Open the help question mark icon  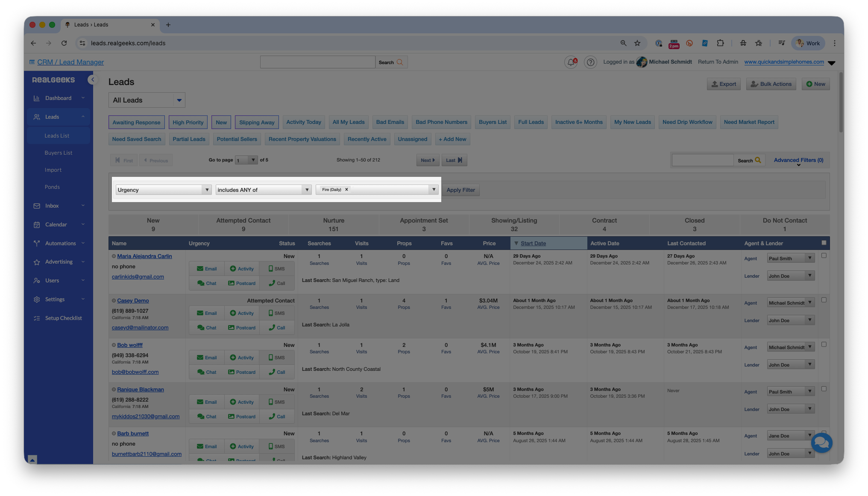[x=590, y=62]
